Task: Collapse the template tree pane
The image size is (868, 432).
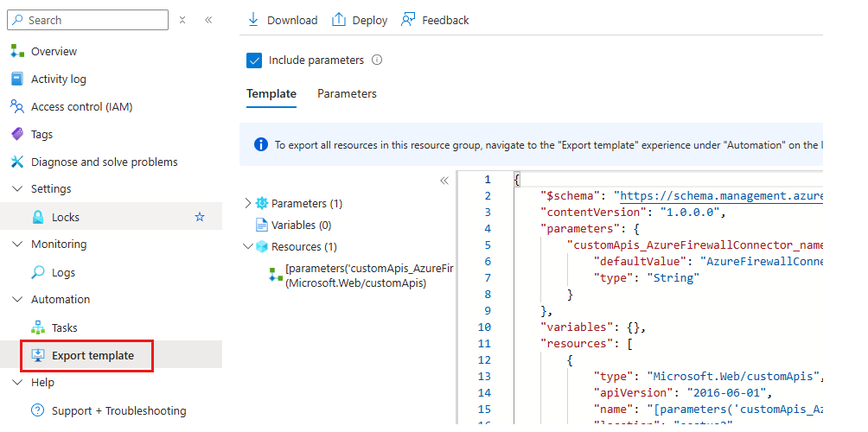Action: coord(444,181)
